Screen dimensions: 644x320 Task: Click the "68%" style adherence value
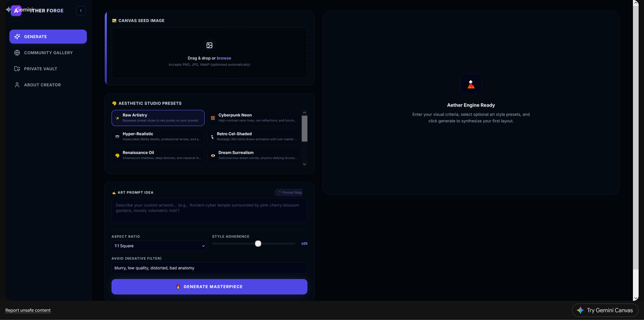pyautogui.click(x=304, y=244)
